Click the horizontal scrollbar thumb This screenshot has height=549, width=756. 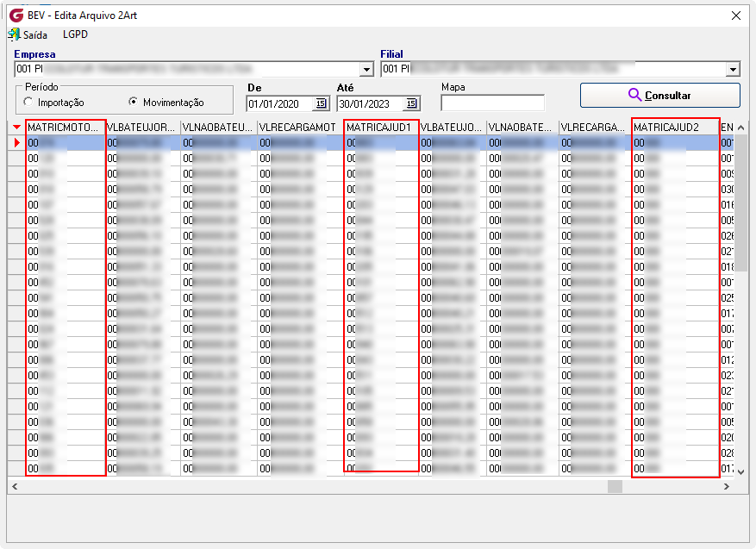coord(615,486)
